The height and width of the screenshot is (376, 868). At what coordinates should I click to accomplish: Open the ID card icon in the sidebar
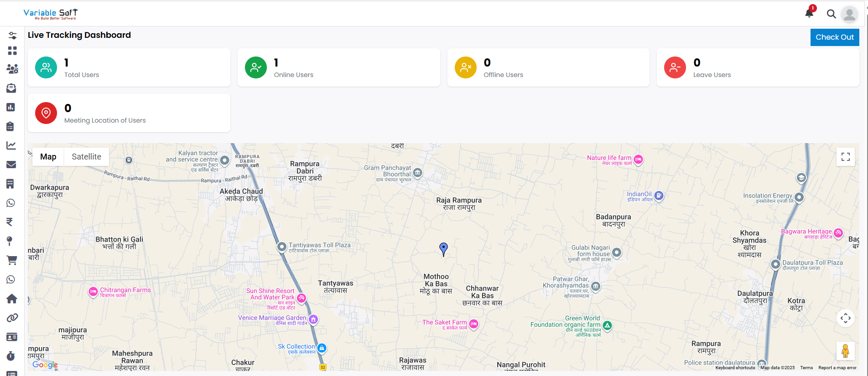[x=12, y=337]
